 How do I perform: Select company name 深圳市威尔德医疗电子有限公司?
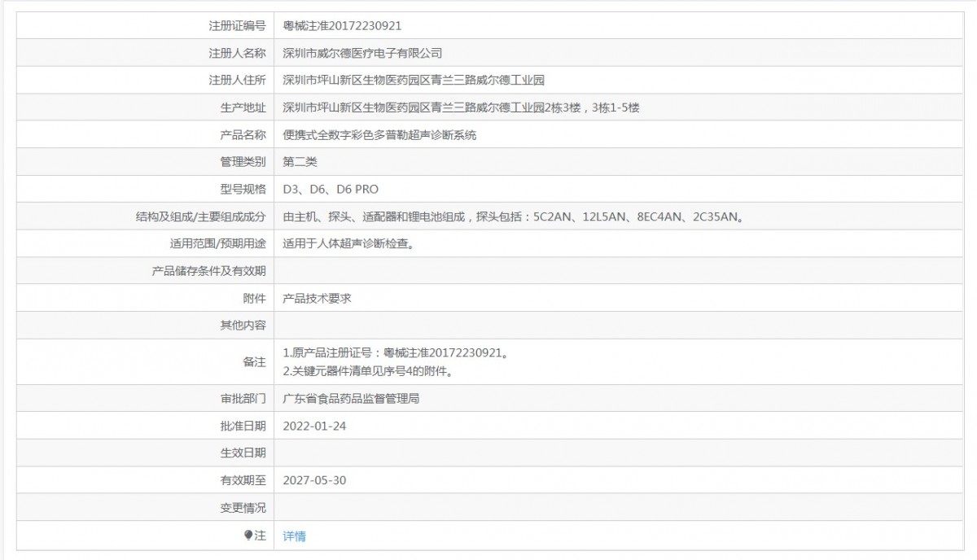(x=362, y=53)
